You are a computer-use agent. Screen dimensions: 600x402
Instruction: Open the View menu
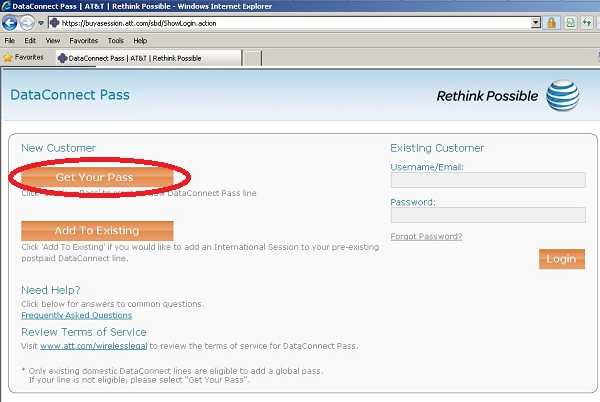pyautogui.click(x=53, y=41)
